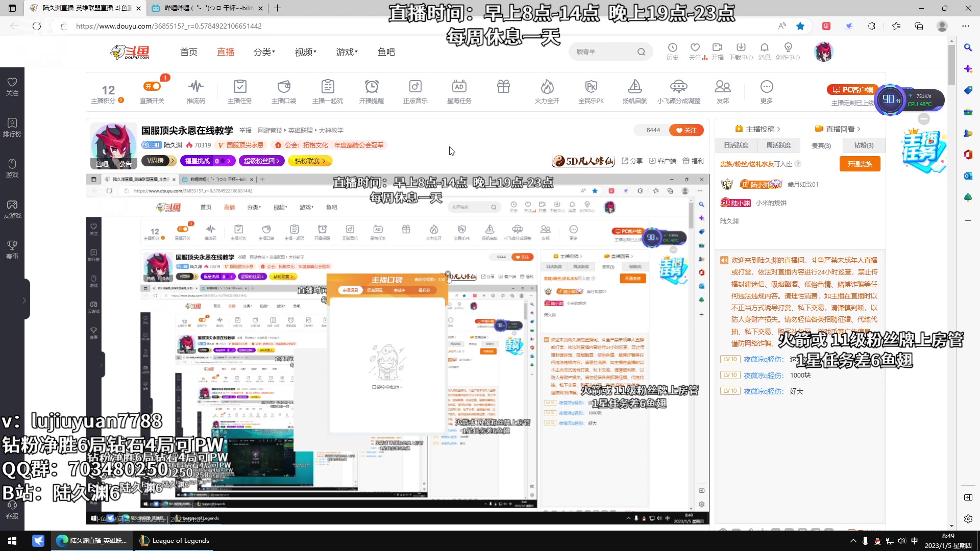Open the 主播口袋 pocket icon
Image resolution: width=980 pixels, height=551 pixels.
[284, 92]
